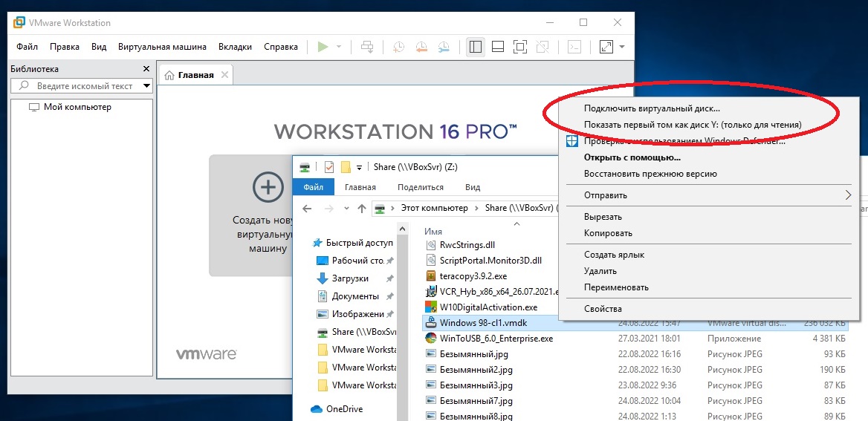Switch to the Вид ribbon tab in Explorer
Viewport: 868px width, 421px height.
tap(472, 187)
